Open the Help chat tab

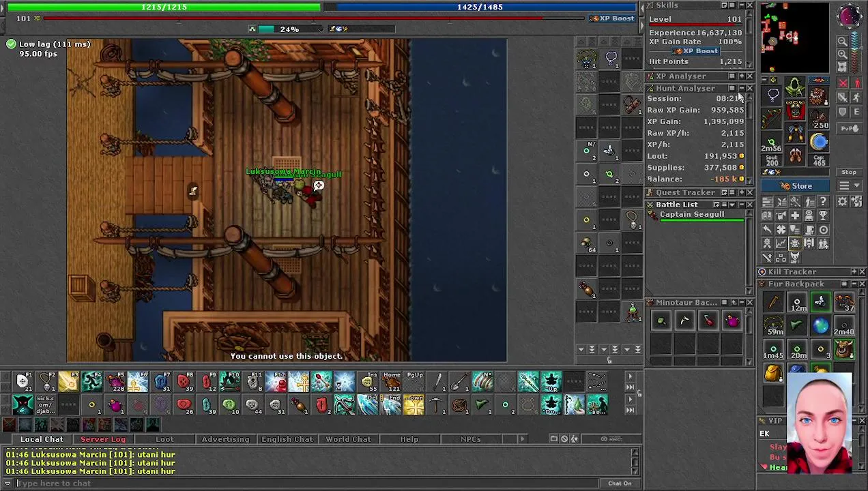[x=409, y=439]
